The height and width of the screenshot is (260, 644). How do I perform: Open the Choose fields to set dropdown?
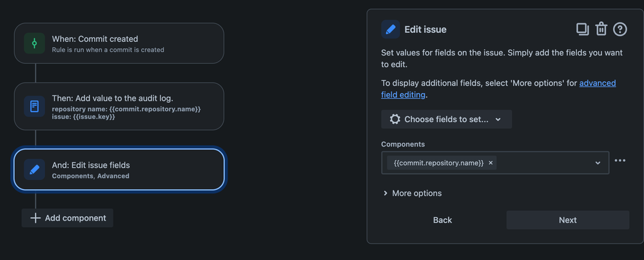pos(447,119)
